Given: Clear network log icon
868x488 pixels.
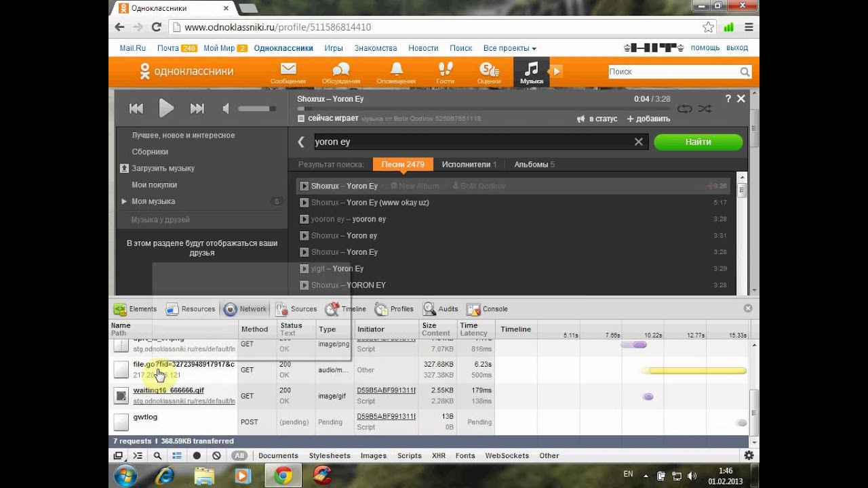Looking at the screenshot, I should click(x=216, y=455).
